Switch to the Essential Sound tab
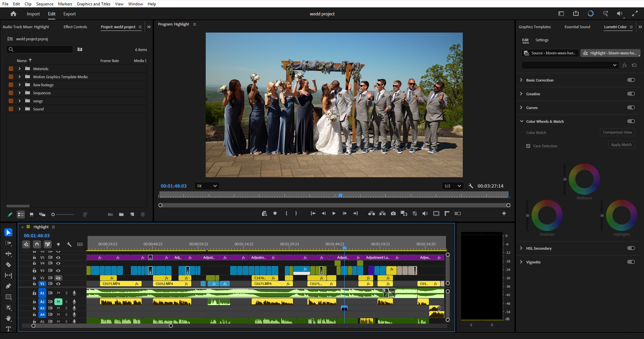 tap(577, 27)
